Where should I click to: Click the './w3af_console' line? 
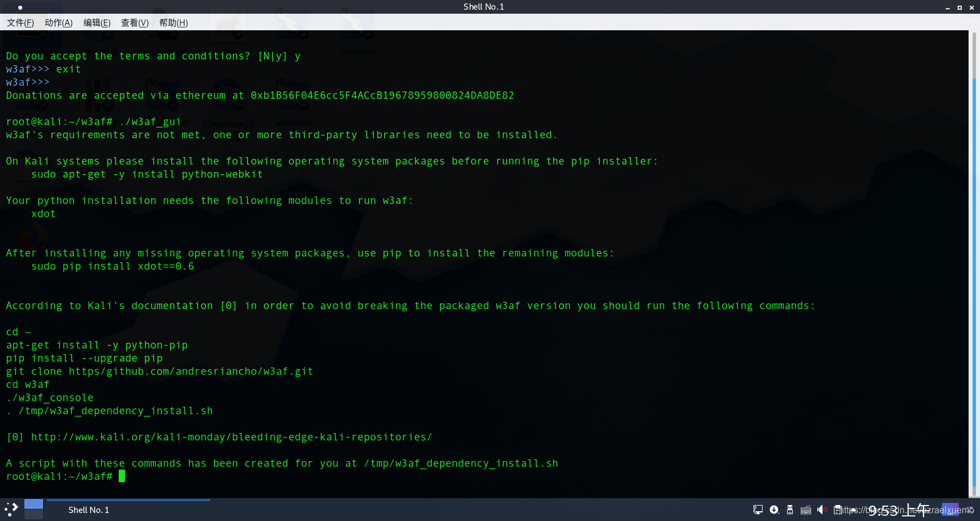tap(50, 398)
